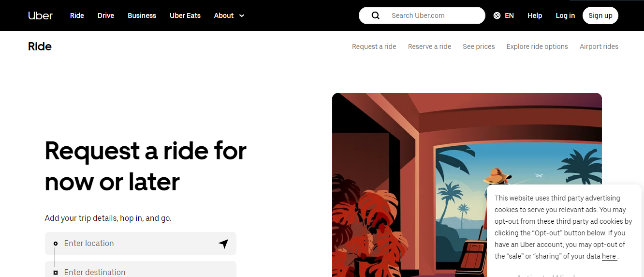Select the Reserve a ride tab
The height and width of the screenshot is (277, 644).
point(429,46)
